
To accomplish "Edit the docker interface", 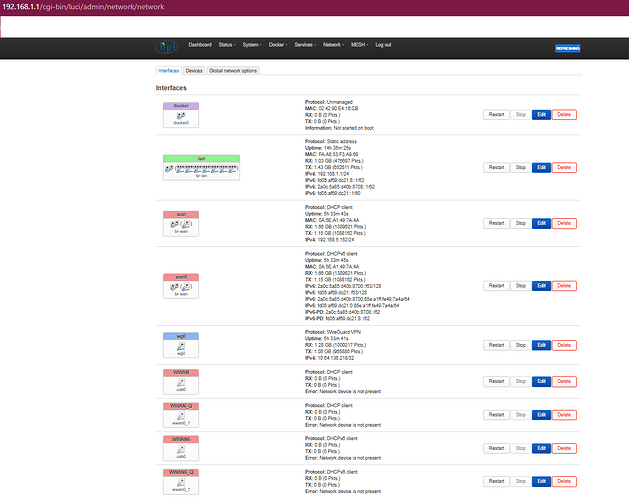I will click(542, 115).
